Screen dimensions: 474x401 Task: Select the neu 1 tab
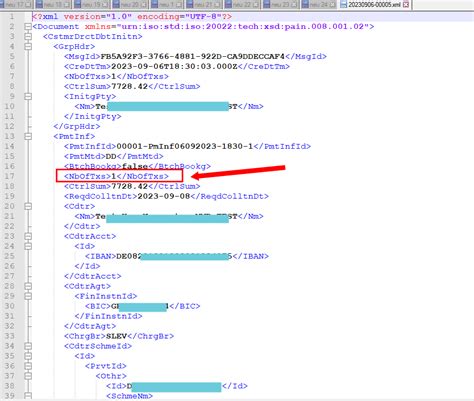tap(167, 5)
